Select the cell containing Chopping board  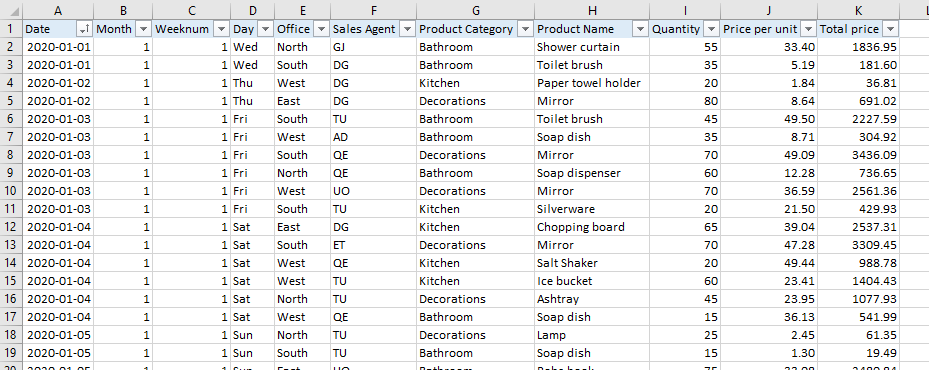(592, 227)
